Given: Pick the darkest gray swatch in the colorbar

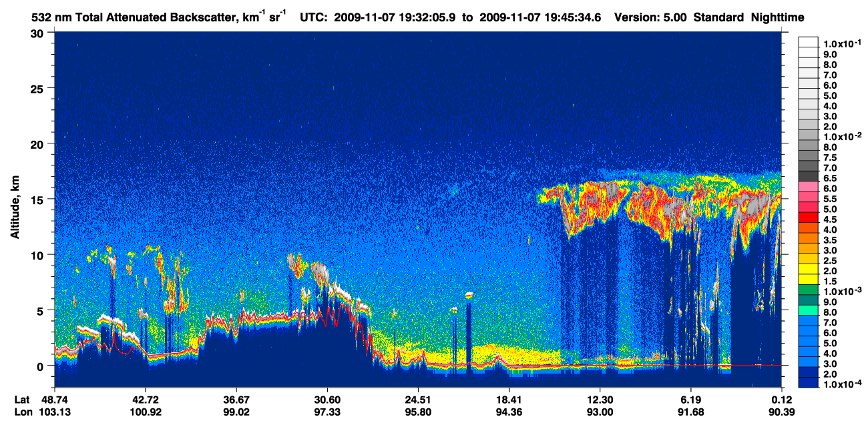Looking at the screenshot, I should [808, 175].
